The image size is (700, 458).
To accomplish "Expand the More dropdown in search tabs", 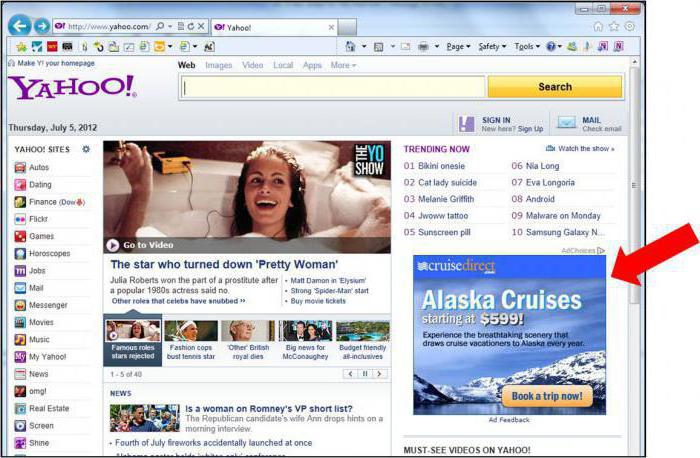I will point(343,65).
